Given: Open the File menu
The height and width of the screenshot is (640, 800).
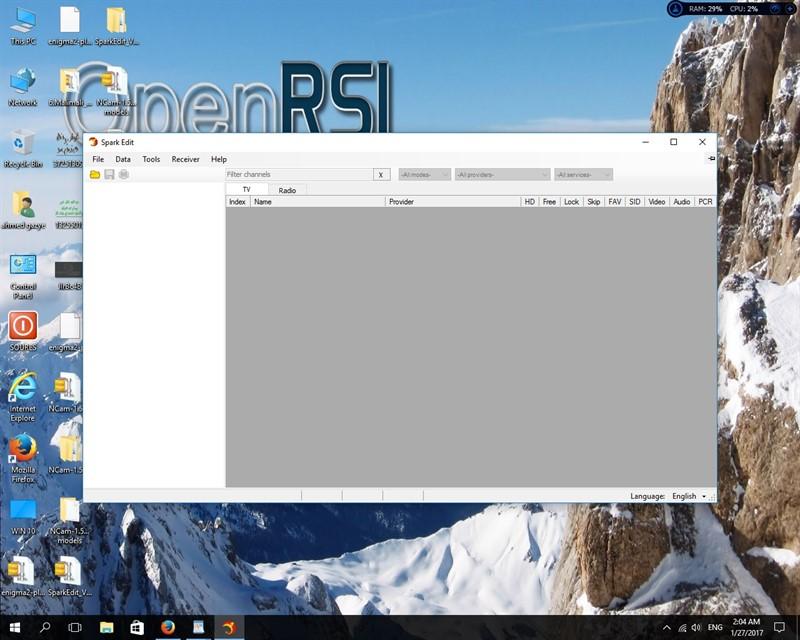Looking at the screenshot, I should [98, 159].
